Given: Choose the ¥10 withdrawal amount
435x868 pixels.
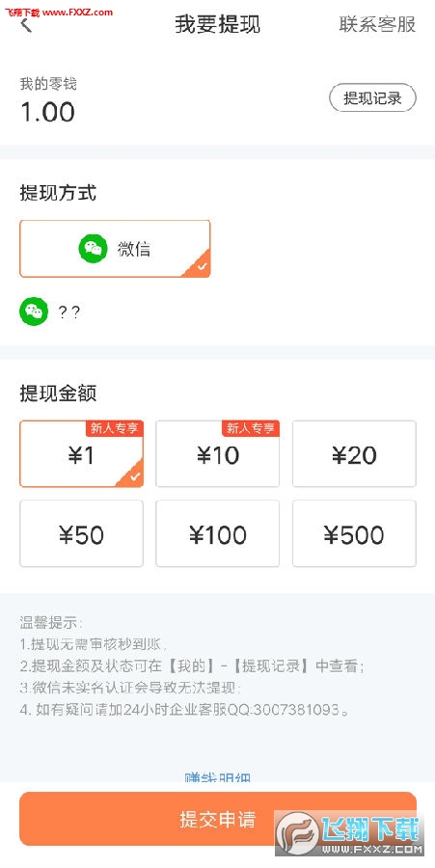Looking at the screenshot, I should (218, 454).
